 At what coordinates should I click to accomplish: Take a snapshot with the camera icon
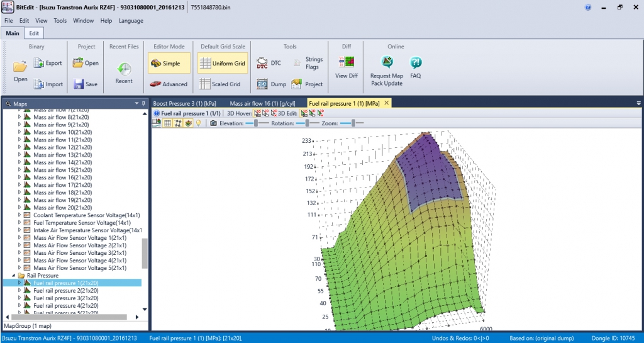214,123
